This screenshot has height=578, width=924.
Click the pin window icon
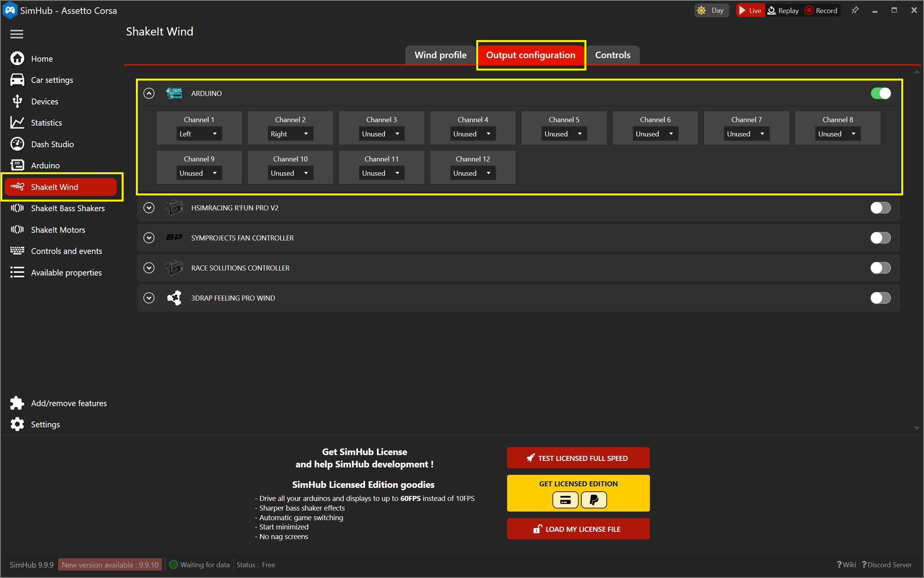[855, 10]
